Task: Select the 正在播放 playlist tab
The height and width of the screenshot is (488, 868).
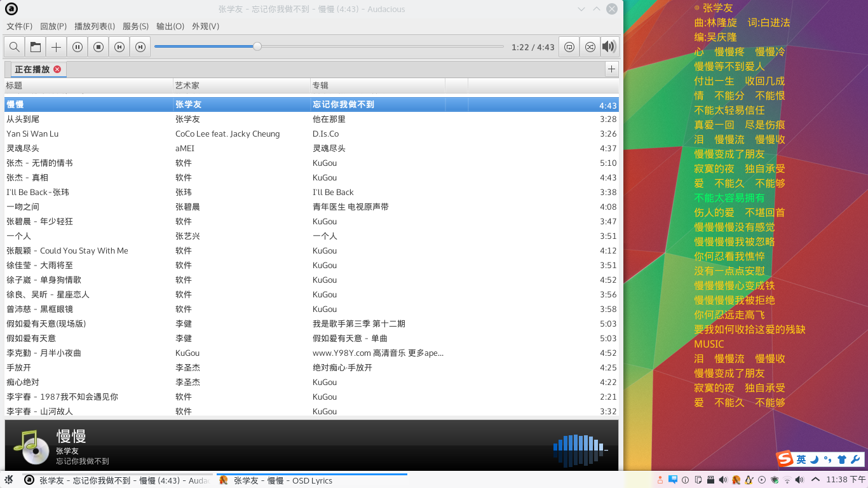Action: pyautogui.click(x=32, y=69)
